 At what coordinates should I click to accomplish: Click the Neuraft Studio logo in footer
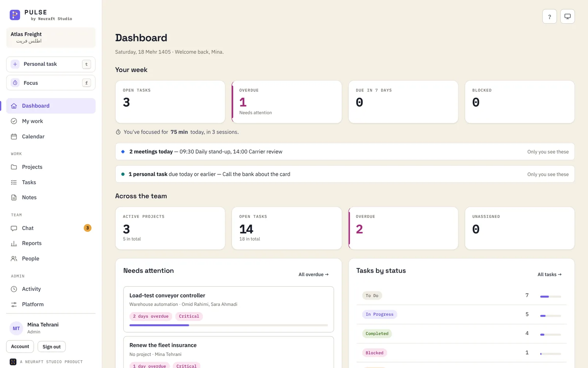(13, 362)
